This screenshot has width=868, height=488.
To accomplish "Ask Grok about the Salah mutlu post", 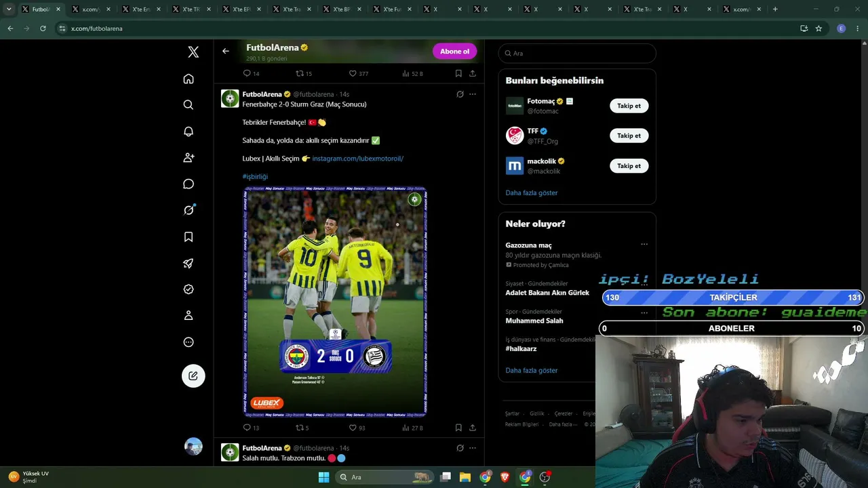I will pos(460,448).
